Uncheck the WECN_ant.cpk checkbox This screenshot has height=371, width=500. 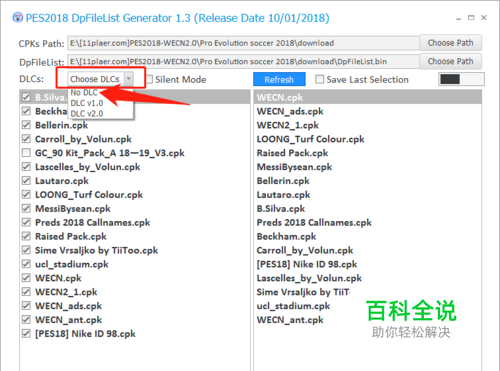tap(26, 320)
